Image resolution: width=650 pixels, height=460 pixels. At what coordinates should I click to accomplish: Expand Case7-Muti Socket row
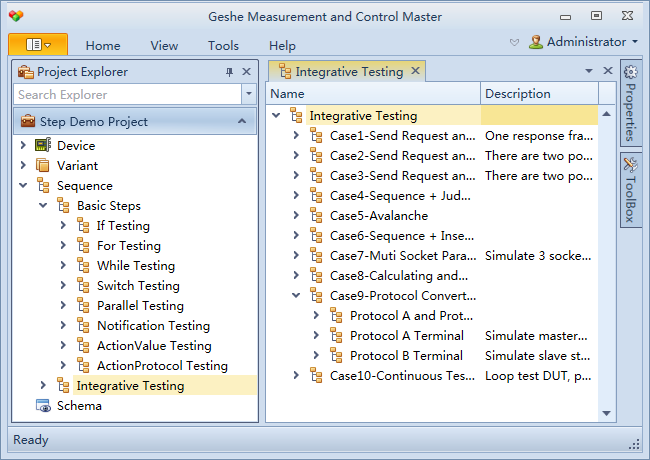(x=296, y=255)
